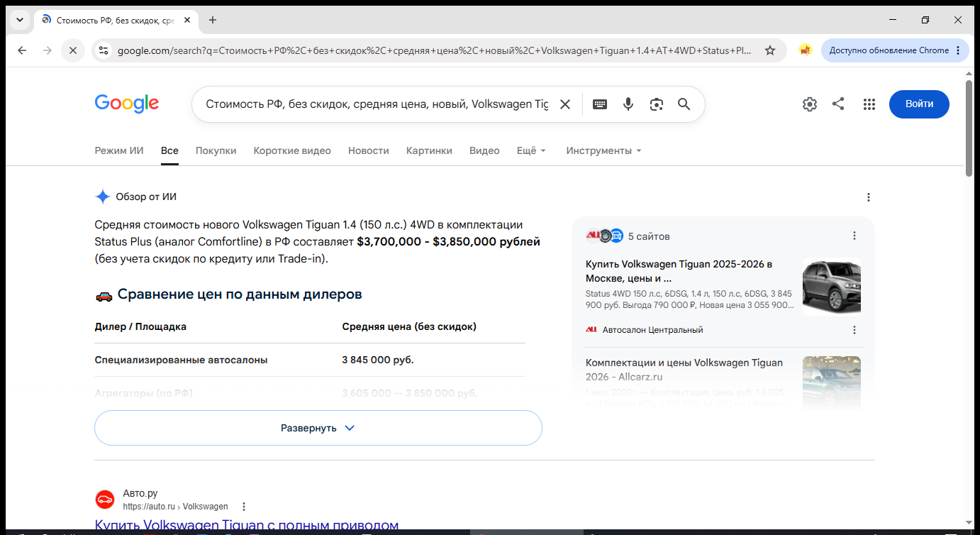The height and width of the screenshot is (535, 980).
Task: Open 'Комплектации и цены Volkswagen Tiguan' link
Action: click(x=684, y=370)
